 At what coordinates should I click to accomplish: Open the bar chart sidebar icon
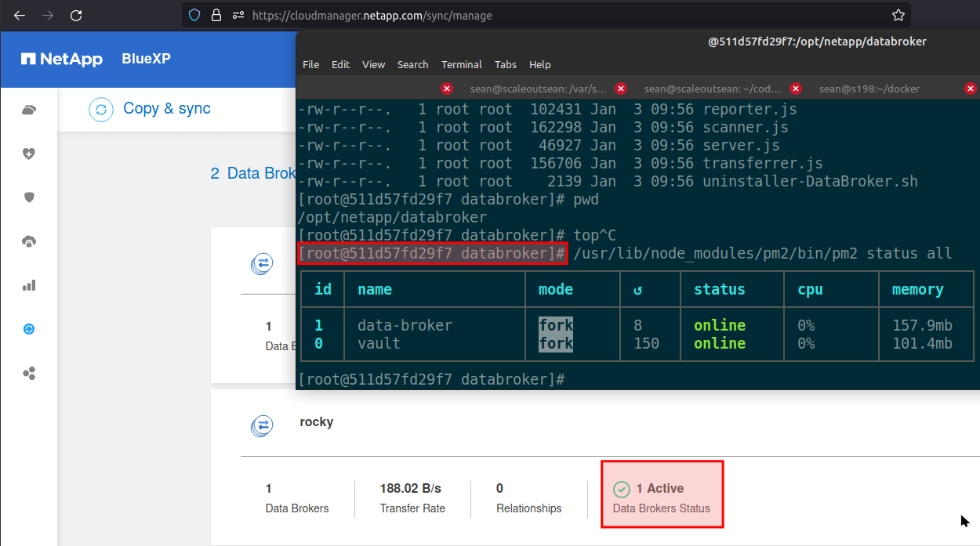coord(29,285)
